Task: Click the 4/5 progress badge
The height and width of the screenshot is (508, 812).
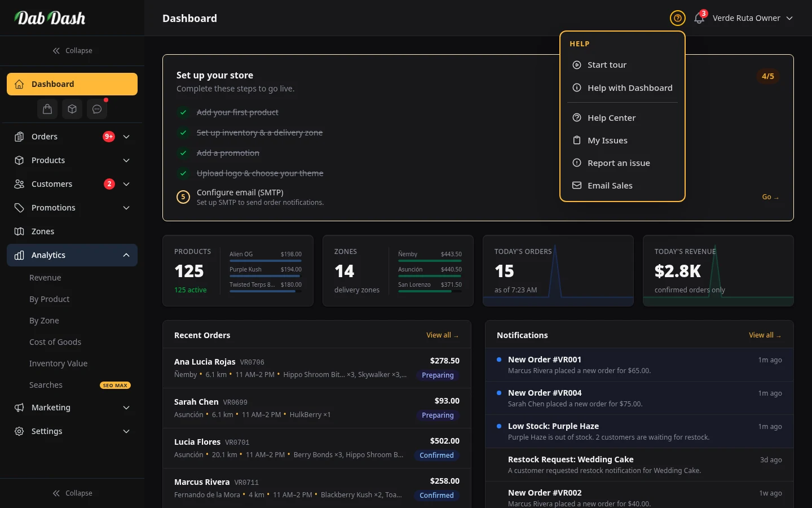Action: [767, 76]
